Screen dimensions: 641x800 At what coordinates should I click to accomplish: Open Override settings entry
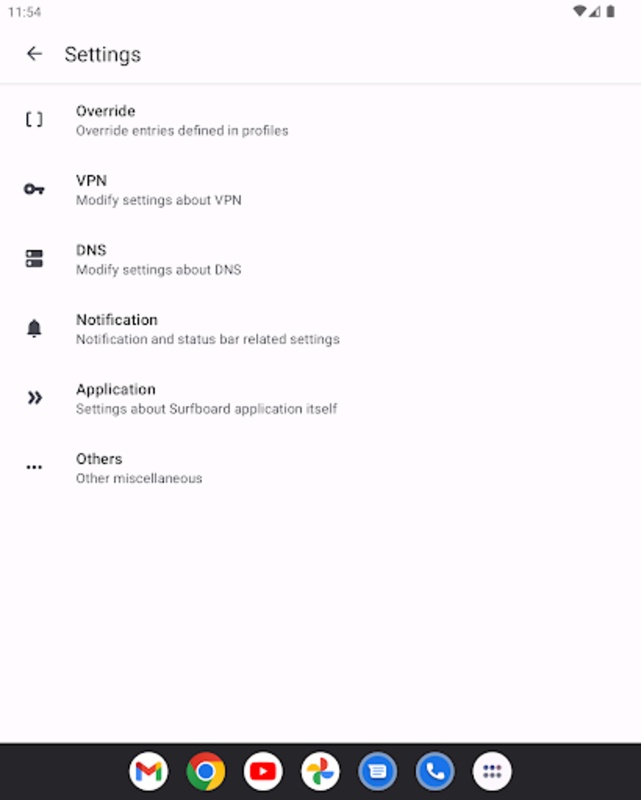click(x=320, y=120)
